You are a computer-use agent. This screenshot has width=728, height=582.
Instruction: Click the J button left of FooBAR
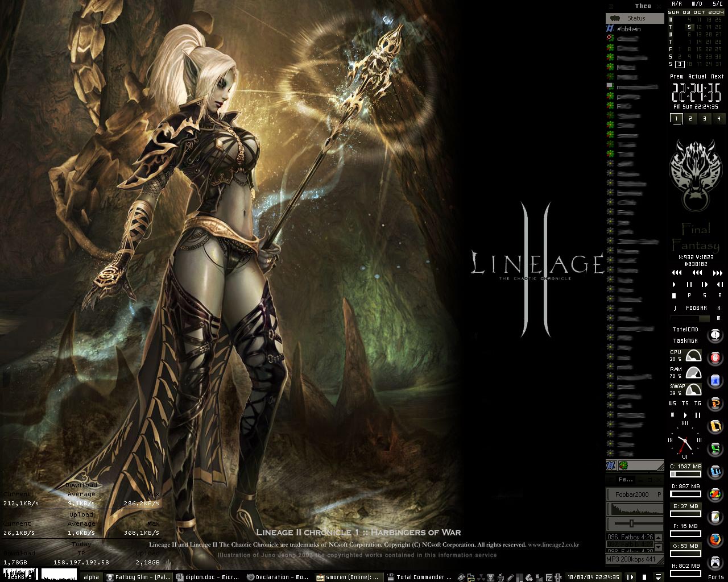(675, 308)
